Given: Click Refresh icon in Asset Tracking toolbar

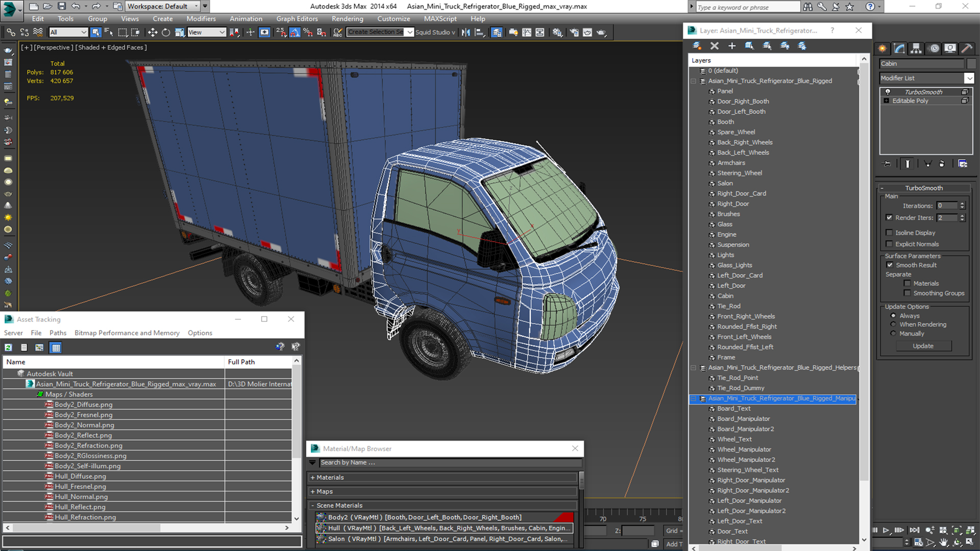Looking at the screenshot, I should (9, 347).
